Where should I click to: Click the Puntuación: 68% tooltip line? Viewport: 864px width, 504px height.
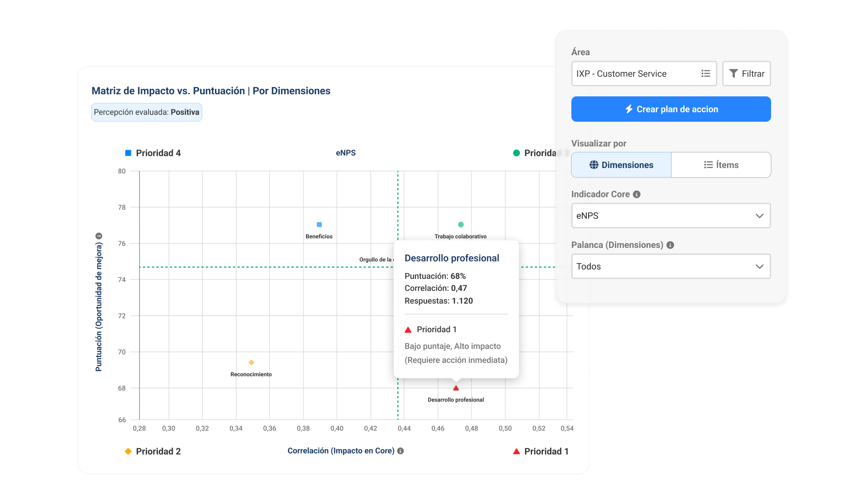coord(435,276)
